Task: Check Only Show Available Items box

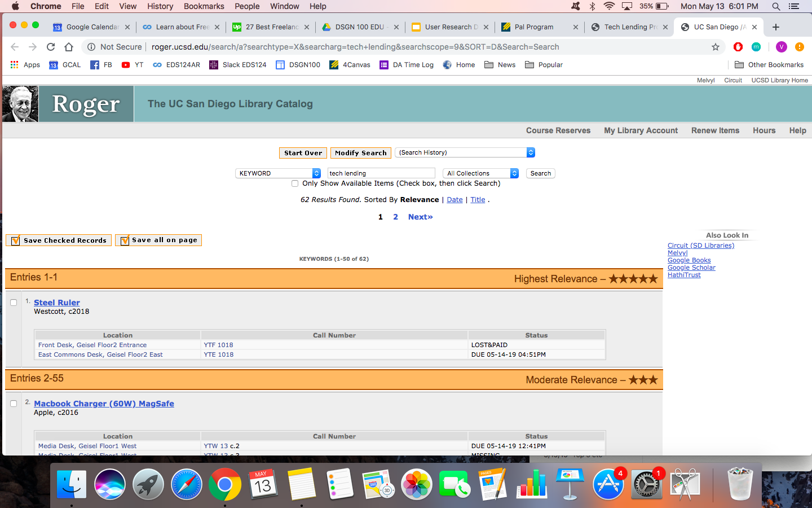Action: [x=295, y=183]
